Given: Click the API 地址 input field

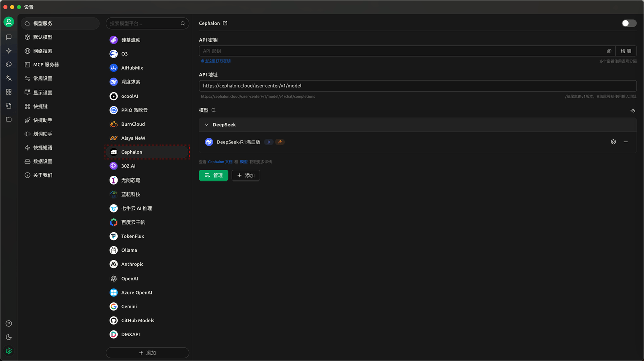Looking at the screenshot, I should (418, 86).
